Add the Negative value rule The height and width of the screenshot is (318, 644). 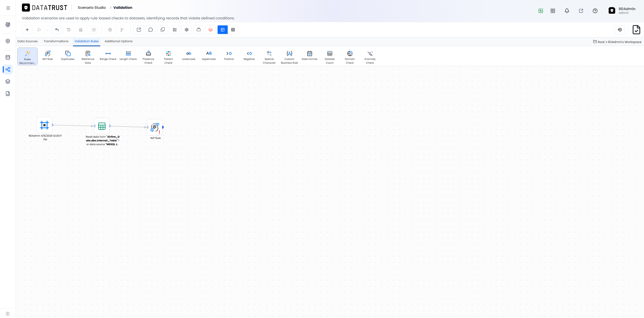point(249,56)
